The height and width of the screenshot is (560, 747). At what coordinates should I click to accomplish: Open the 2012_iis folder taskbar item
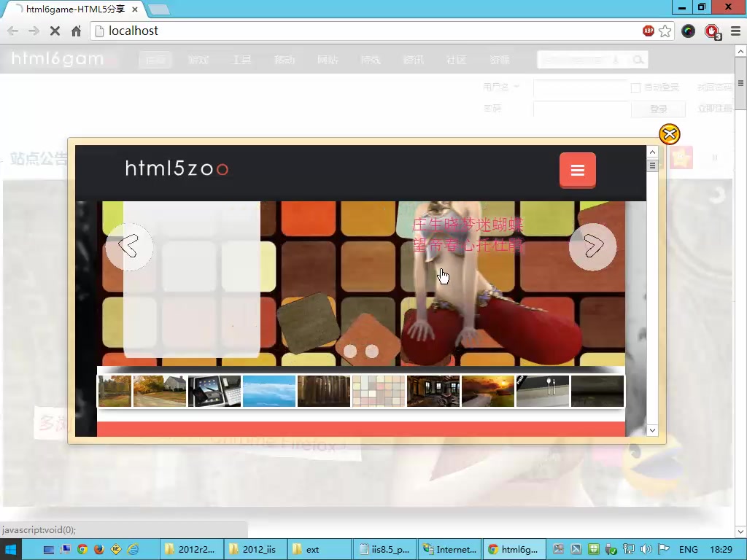click(x=255, y=549)
